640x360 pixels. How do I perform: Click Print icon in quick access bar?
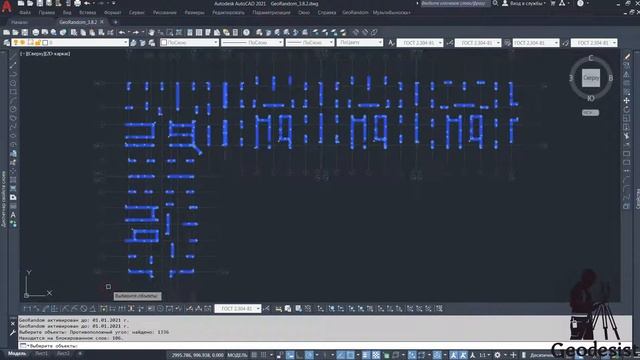click(77, 3)
